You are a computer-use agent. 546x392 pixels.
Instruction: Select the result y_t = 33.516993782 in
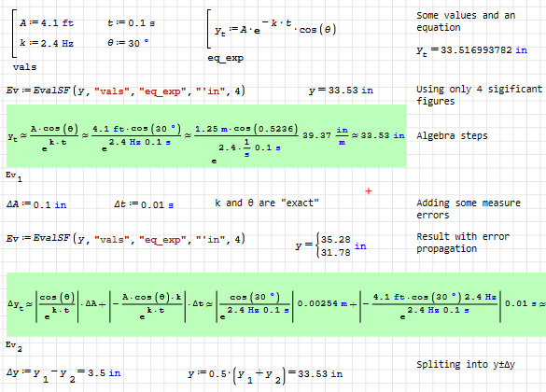(472, 50)
